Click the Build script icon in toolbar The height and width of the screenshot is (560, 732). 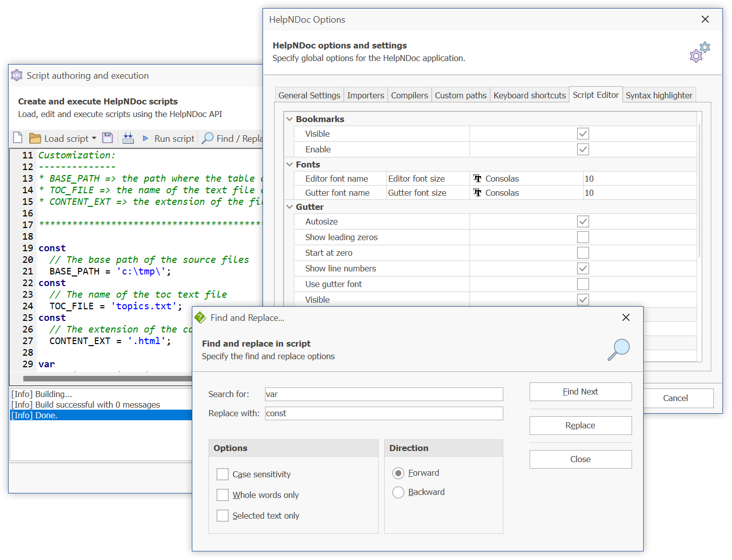point(128,138)
